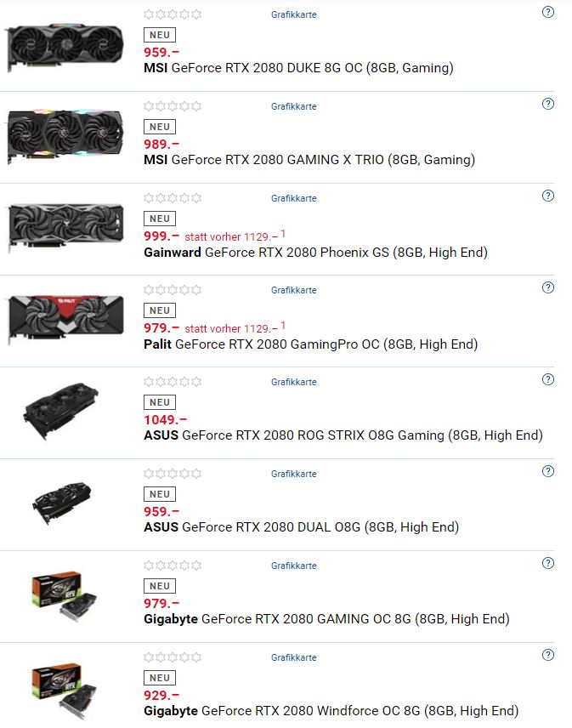Click help icon for Gigabyte GAMING OC 8G
The width and height of the screenshot is (572, 728).
548,564
